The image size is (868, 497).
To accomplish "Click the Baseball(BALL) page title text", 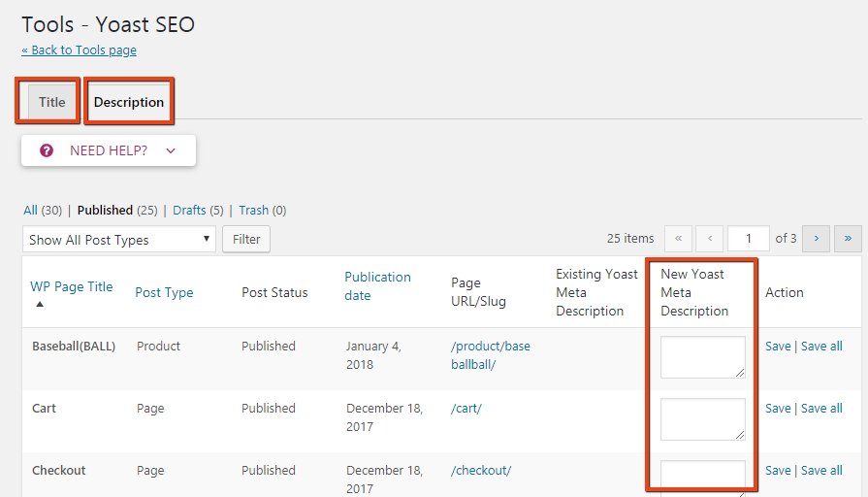I will pos(74,347).
